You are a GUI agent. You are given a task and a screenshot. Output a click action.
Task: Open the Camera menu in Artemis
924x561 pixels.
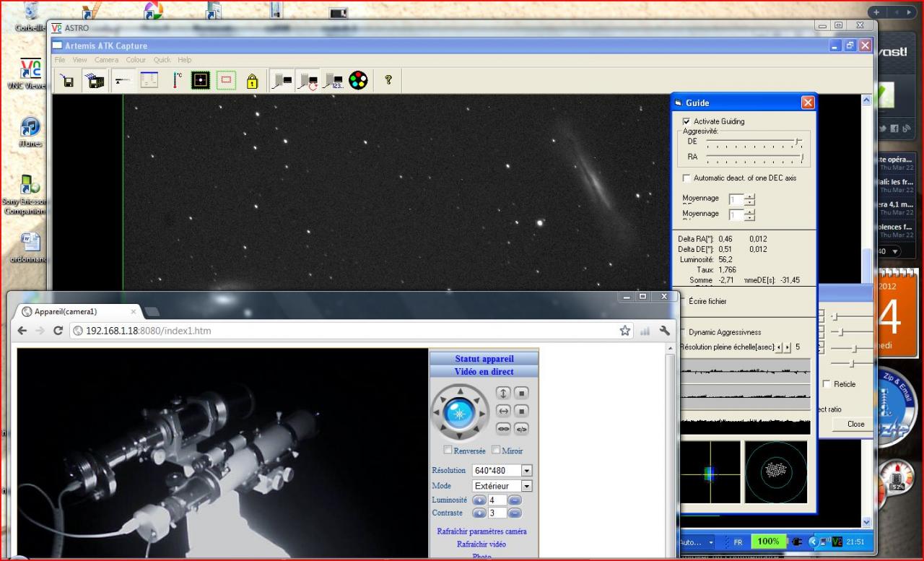point(106,60)
